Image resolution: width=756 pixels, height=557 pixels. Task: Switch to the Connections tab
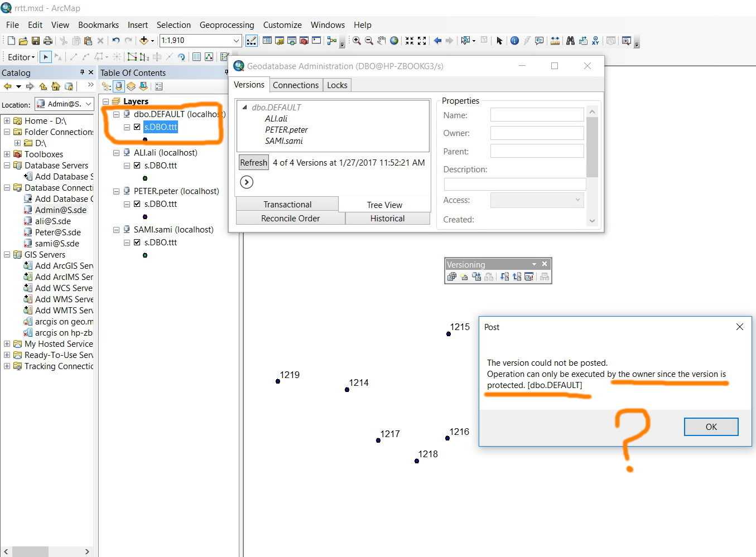tap(296, 85)
